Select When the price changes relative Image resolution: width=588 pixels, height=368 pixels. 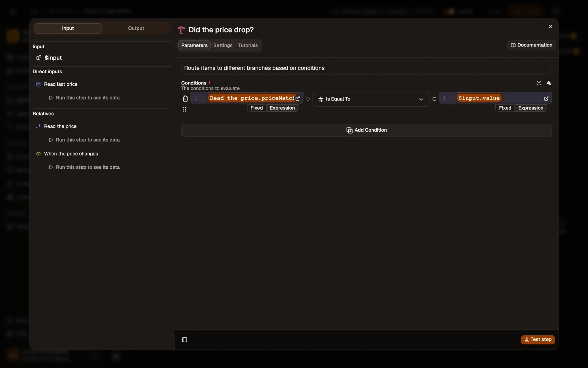pyautogui.click(x=71, y=154)
